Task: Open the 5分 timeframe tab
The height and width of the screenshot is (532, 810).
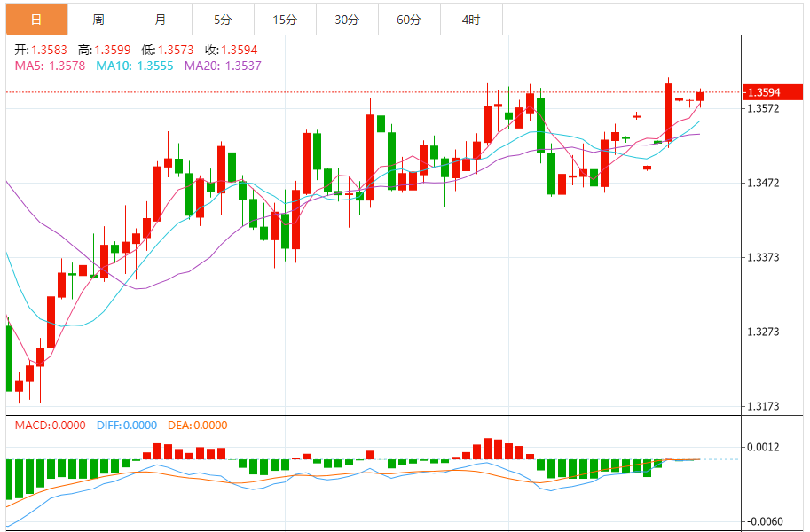Action: tap(223, 20)
